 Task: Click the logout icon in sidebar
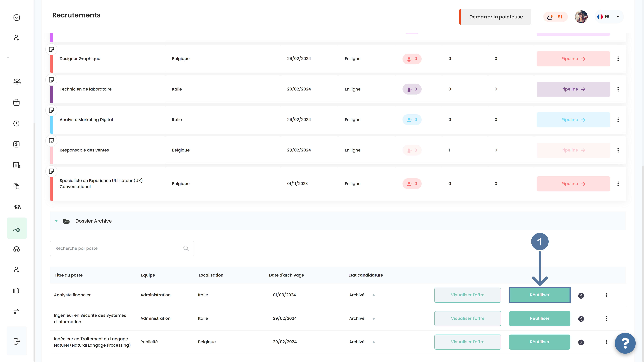click(17, 341)
